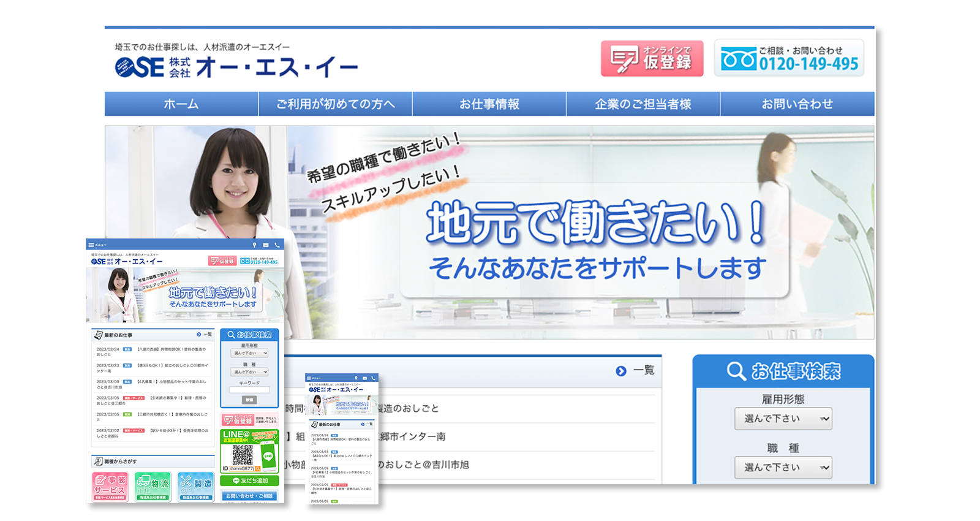This screenshot has width=980, height=521.
Task: Open the ホーム tab in desktop navigation
Action: click(181, 104)
